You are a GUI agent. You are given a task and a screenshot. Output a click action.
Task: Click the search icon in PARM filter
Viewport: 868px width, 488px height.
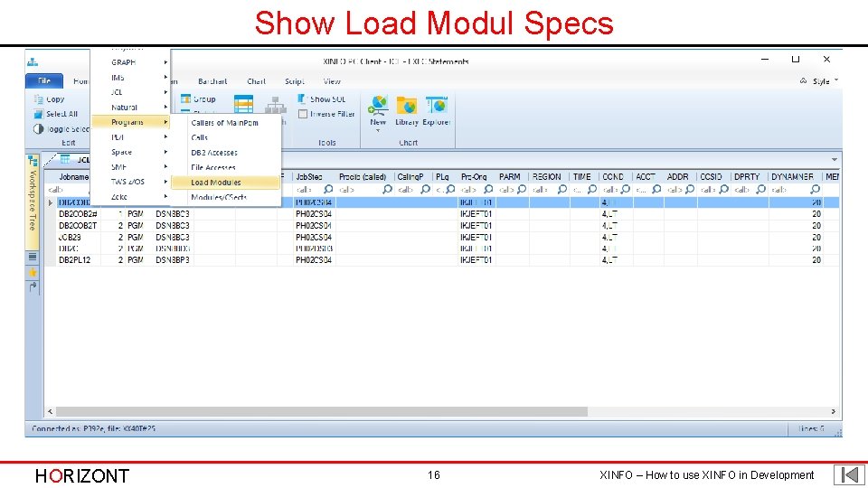pyautogui.click(x=522, y=189)
